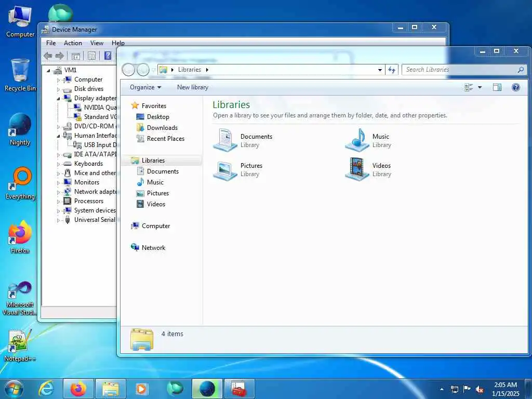
Task: Expand Disk drives node
Action: [58, 89]
